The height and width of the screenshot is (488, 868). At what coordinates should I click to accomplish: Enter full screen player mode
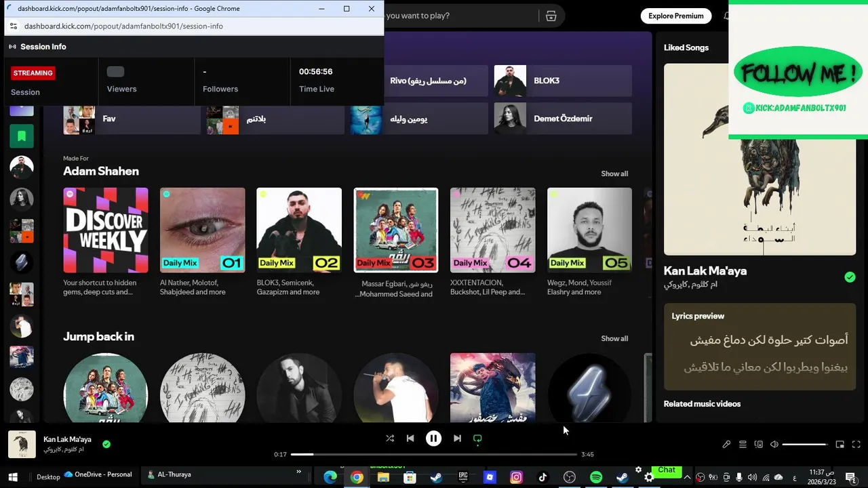[856, 445]
